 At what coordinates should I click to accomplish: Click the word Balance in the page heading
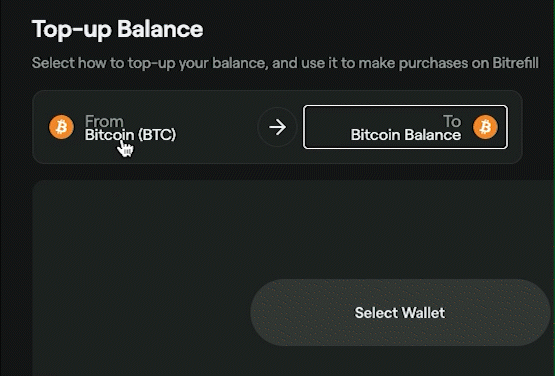[160, 29]
